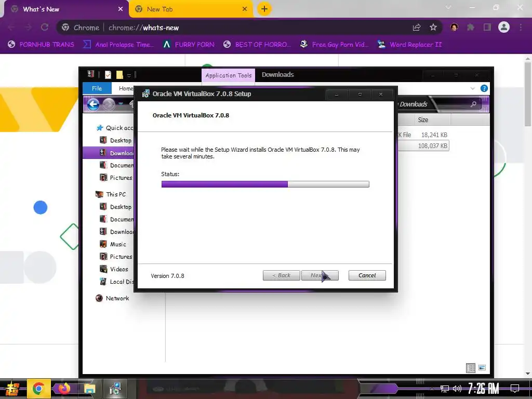Image resolution: width=532 pixels, height=399 pixels.
Task: Open a new Chrome tab with plus button
Action: point(264,9)
